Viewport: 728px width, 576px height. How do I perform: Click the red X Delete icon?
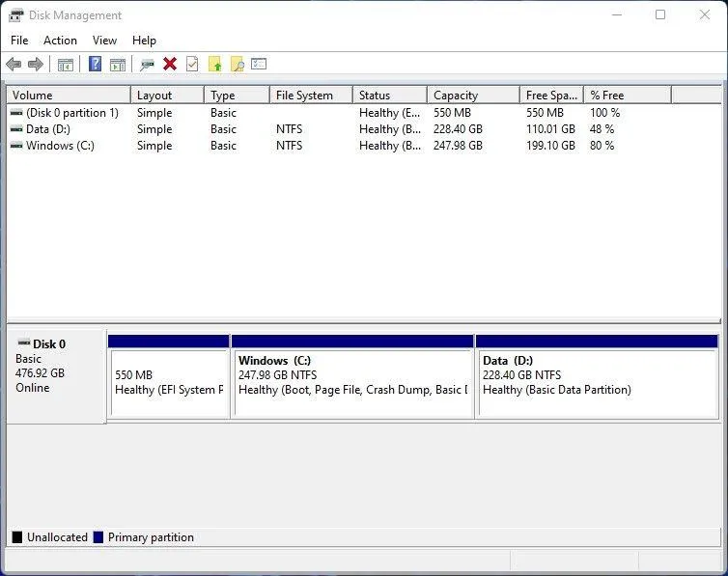[170, 64]
